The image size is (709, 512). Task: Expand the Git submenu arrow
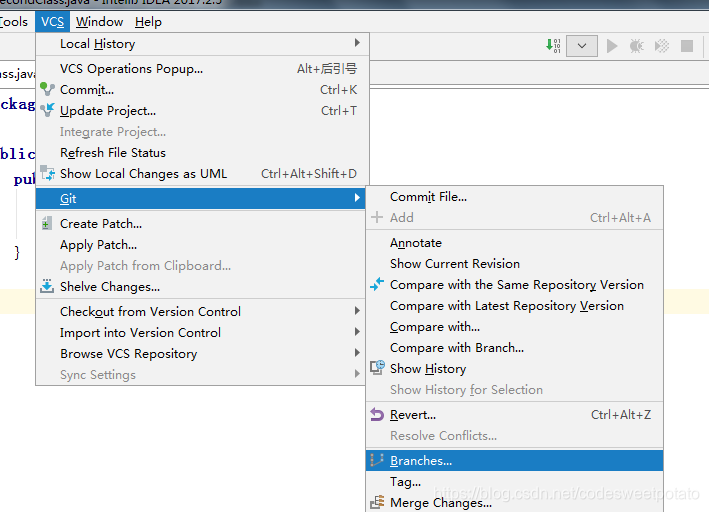point(357,198)
